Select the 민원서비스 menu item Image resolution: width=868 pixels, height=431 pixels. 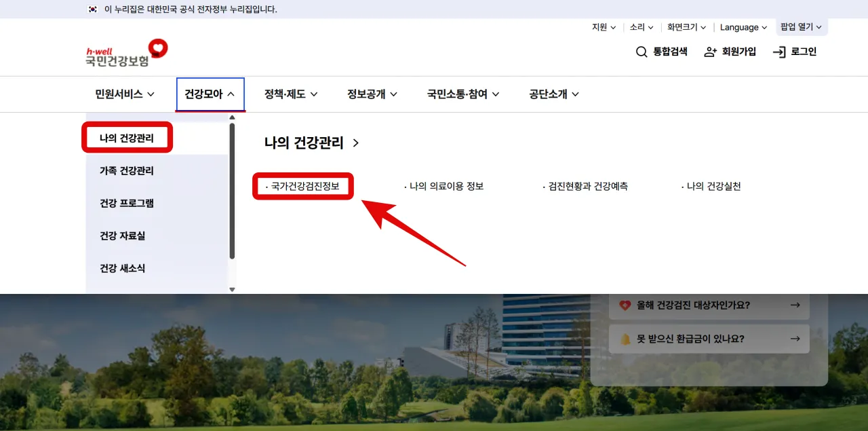[x=125, y=94]
